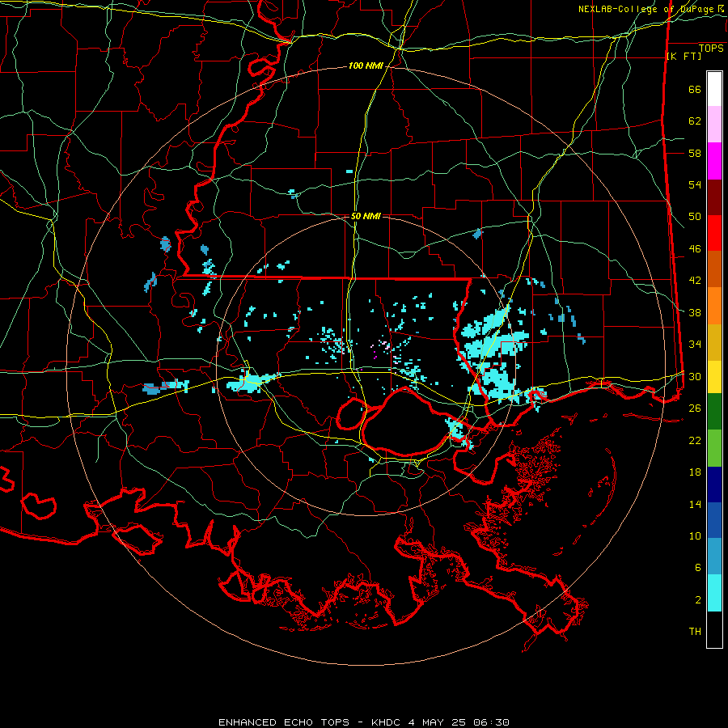This screenshot has width=728, height=728.
Task: Click the '62' legend value
Action: pos(695,121)
